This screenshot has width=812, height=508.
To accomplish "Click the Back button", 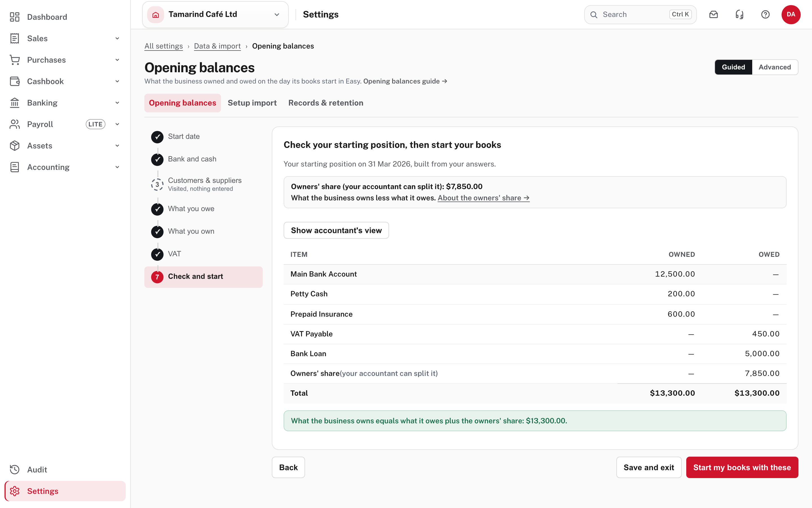I will (288, 467).
